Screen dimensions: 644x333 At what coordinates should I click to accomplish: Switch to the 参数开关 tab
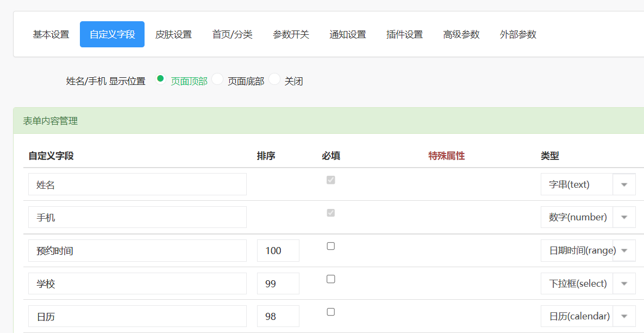291,34
